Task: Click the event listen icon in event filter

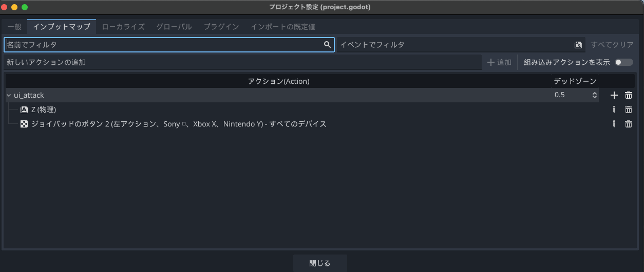Action: click(x=578, y=45)
